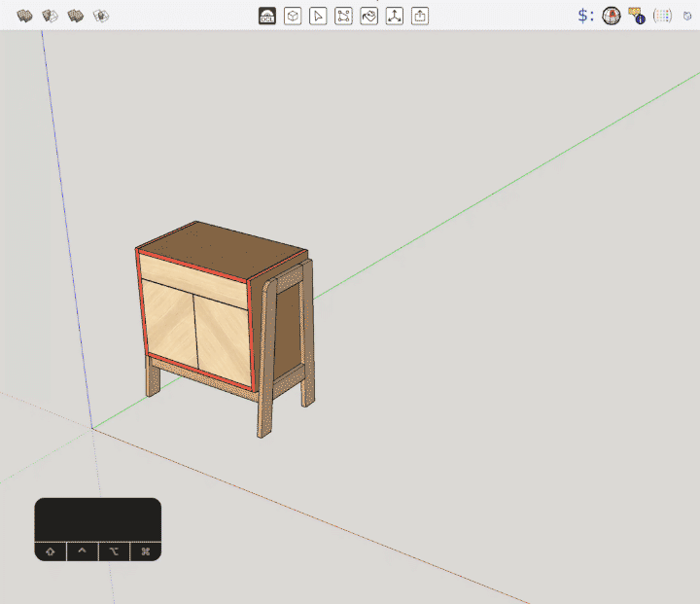Click the blue dollar-sign colon icon
The width and height of the screenshot is (700, 604).
585,16
